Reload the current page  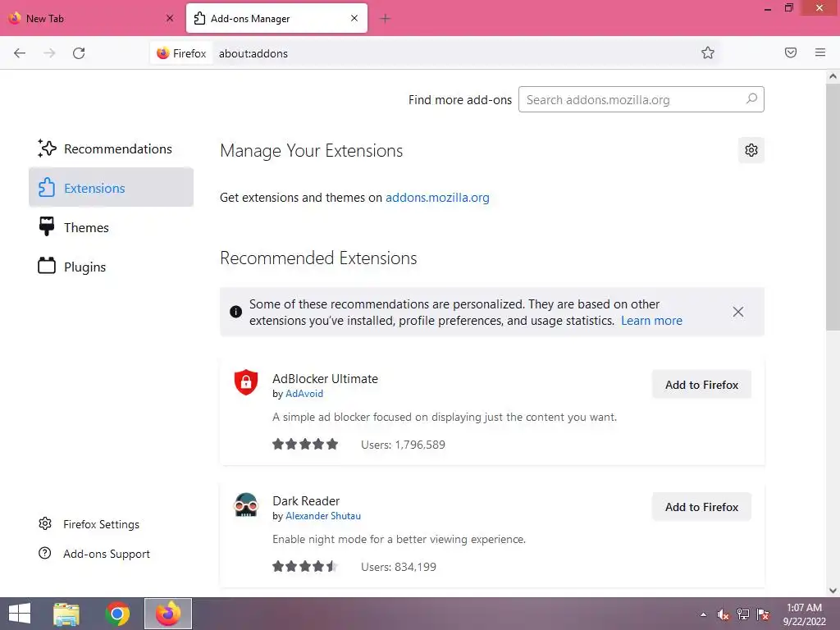79,53
